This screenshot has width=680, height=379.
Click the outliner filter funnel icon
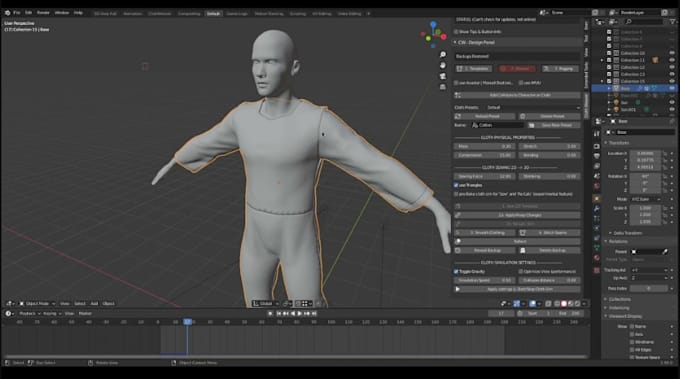point(673,21)
